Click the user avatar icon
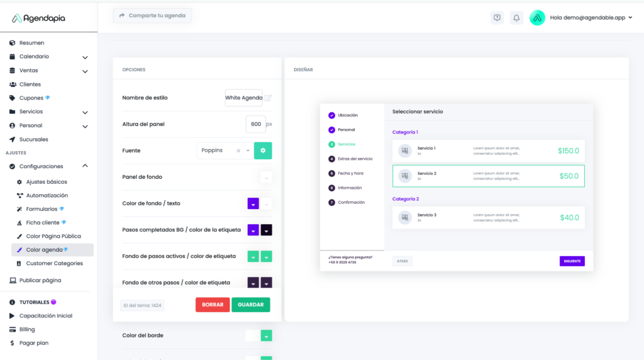 (537, 18)
